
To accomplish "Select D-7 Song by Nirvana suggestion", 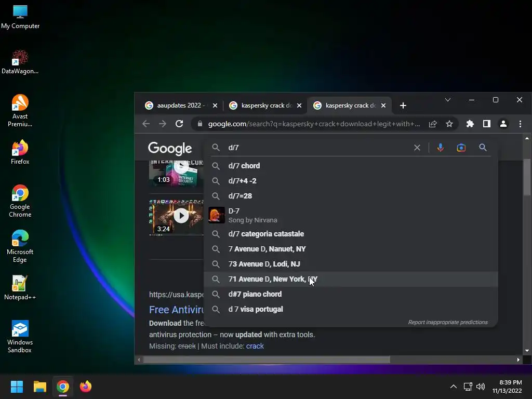I will 351,215.
